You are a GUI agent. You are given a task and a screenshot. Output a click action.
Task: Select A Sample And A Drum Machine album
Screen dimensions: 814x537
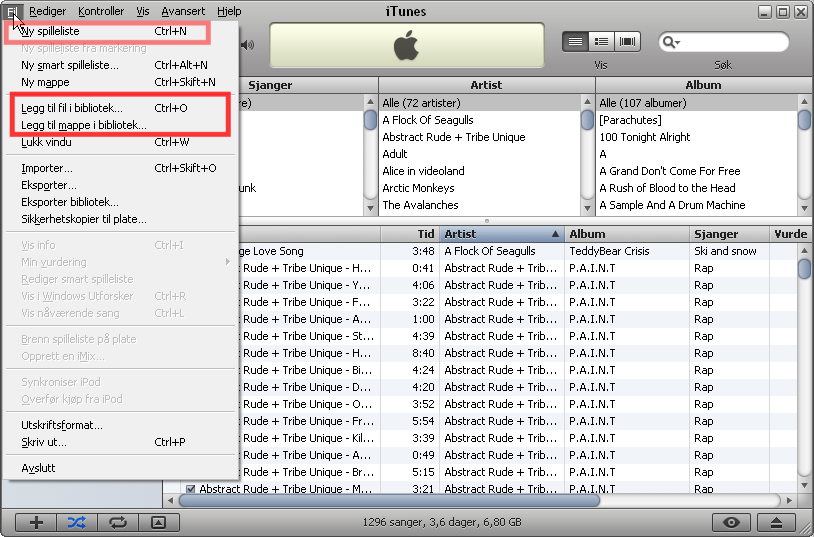[697, 205]
